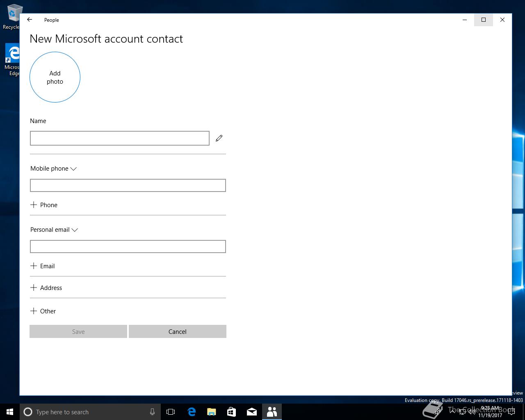Close the People window
The image size is (525, 420).
[502, 20]
